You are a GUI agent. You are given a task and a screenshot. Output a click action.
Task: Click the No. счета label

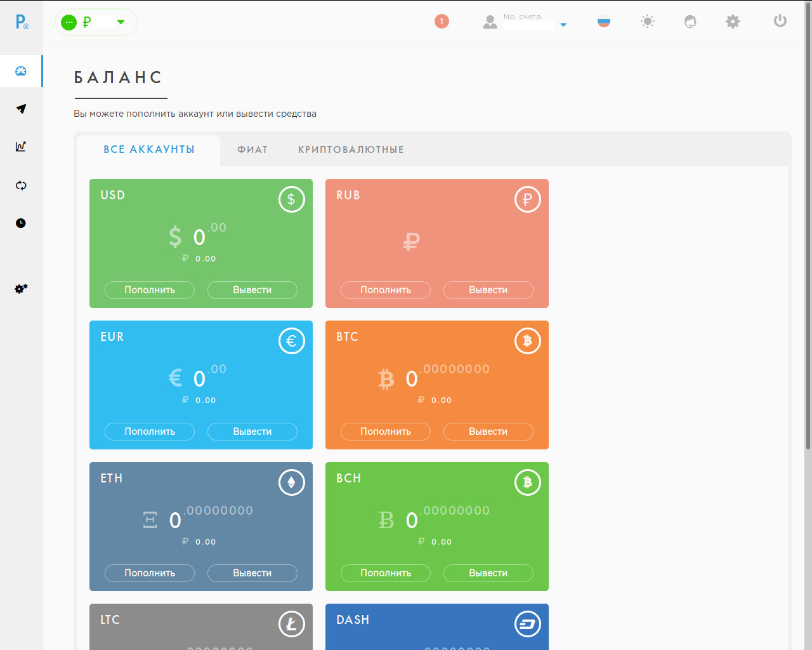[x=522, y=17]
